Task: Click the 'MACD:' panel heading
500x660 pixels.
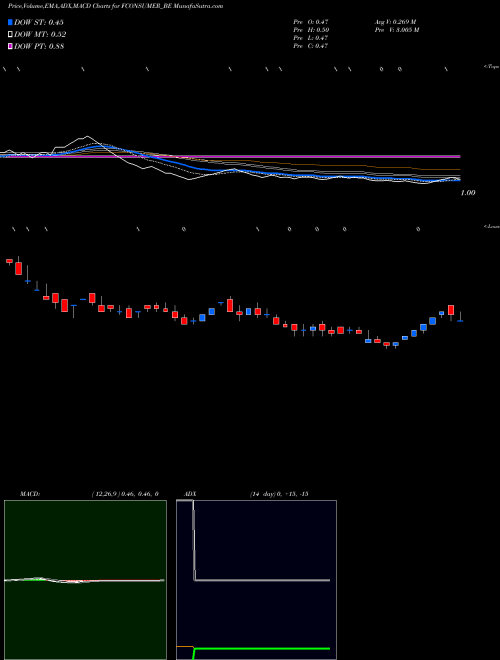Action: 30,494
